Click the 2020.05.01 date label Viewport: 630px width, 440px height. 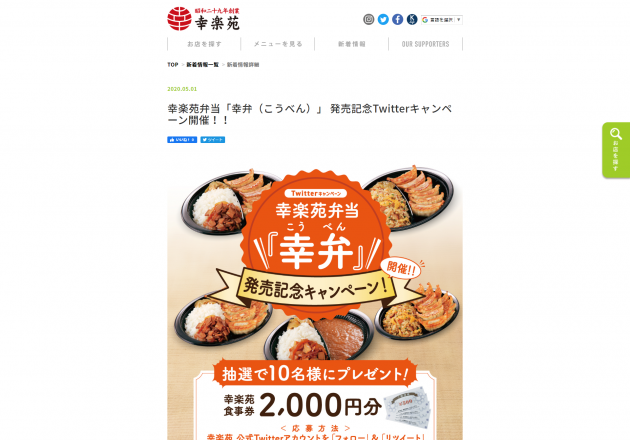(182, 89)
